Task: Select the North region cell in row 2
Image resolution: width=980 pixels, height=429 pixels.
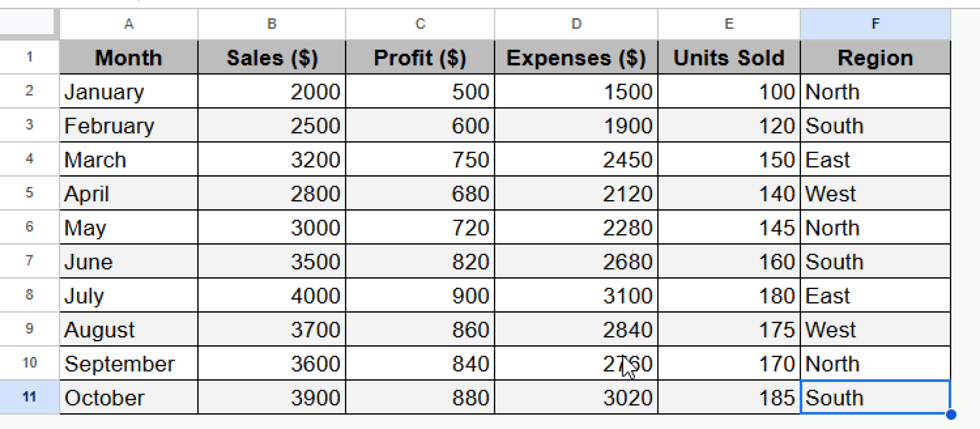Action: (x=875, y=91)
